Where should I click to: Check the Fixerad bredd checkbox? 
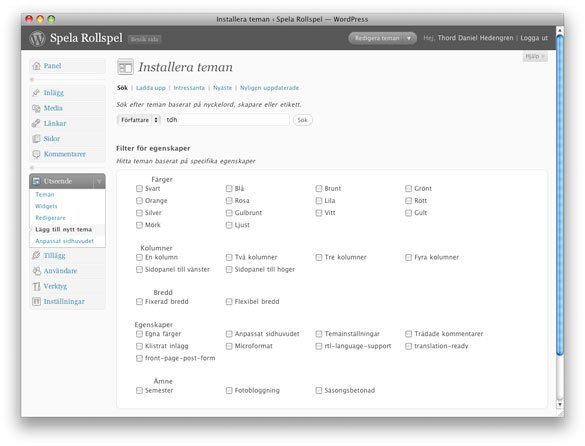139,302
